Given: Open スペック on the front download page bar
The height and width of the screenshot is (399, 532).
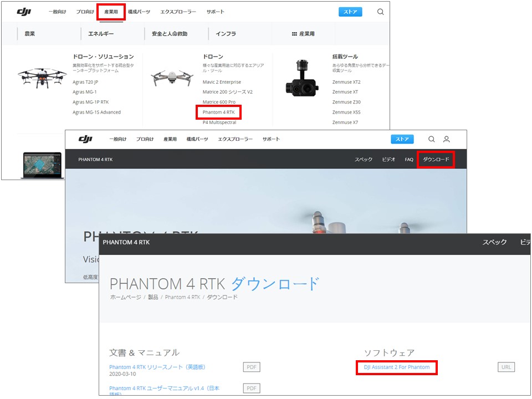Looking at the screenshot, I should tap(495, 242).
